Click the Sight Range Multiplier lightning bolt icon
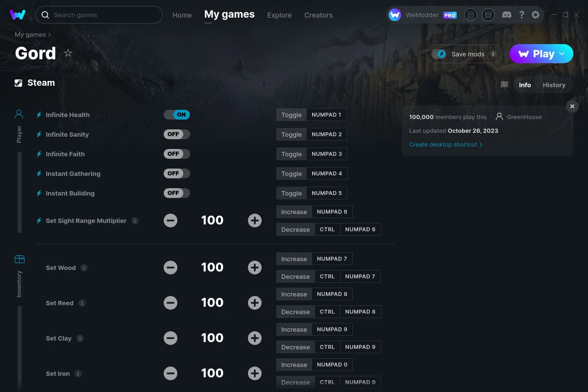Viewport: 588px width, 392px height. (x=39, y=220)
